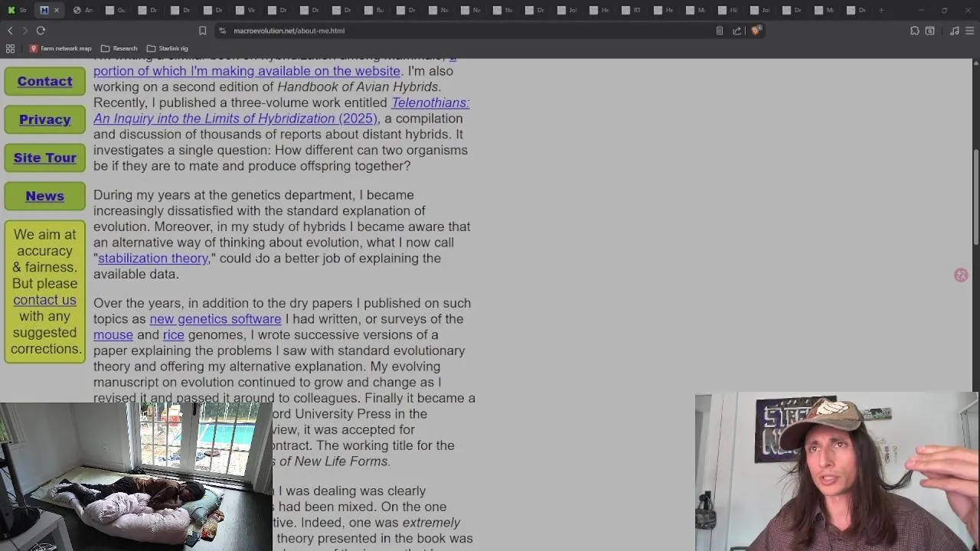The width and height of the screenshot is (980, 551).
Task: Open the apps grid in bookmarks bar
Action: (x=10, y=48)
